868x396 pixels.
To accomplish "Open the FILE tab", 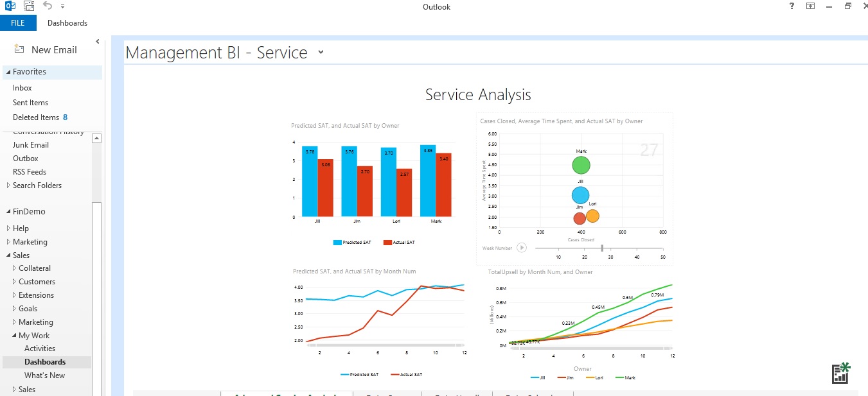I will click(x=18, y=23).
